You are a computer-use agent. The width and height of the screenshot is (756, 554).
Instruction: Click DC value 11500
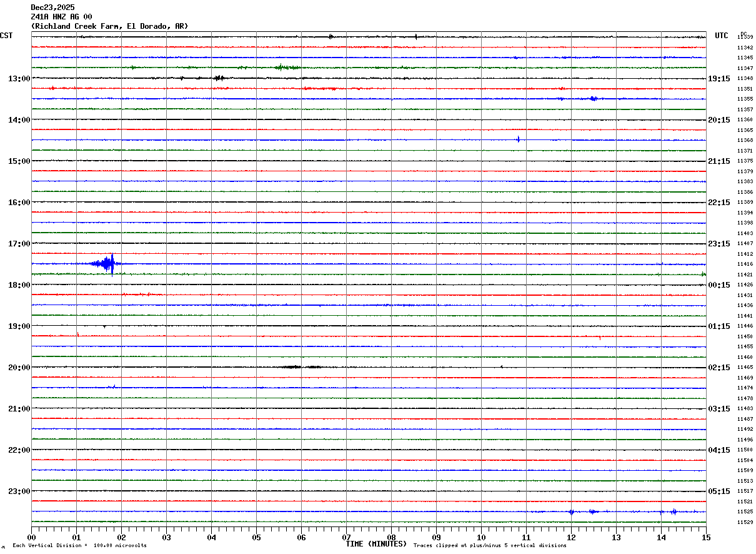coord(745,450)
